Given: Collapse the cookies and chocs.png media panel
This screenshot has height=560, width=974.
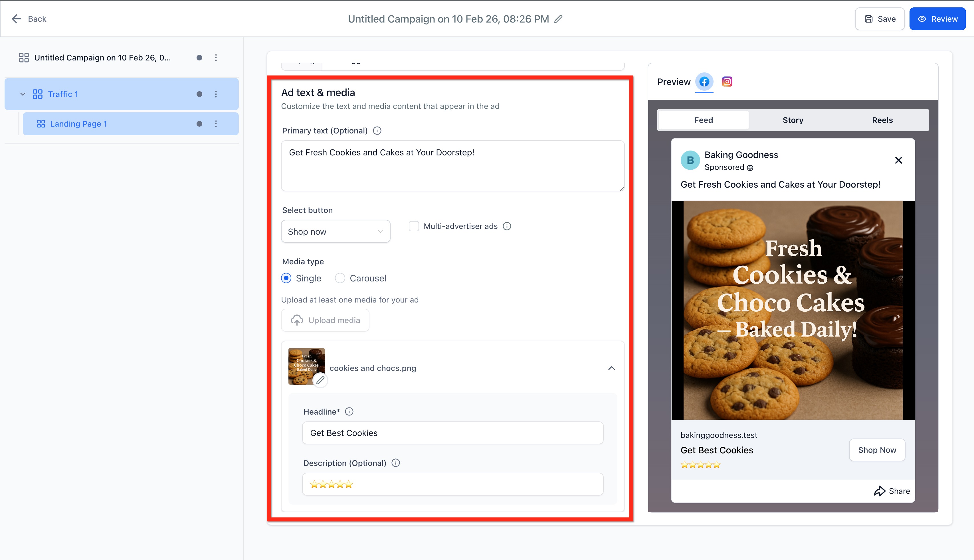Looking at the screenshot, I should (611, 368).
